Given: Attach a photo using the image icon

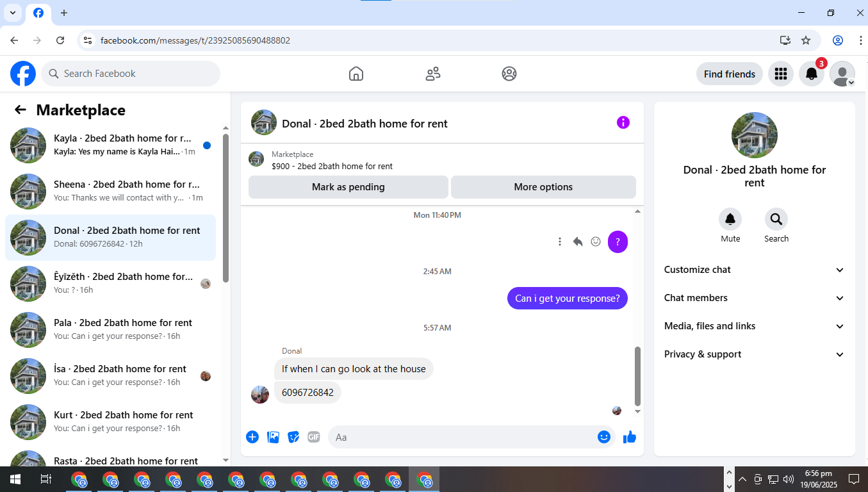Looking at the screenshot, I should click(273, 437).
